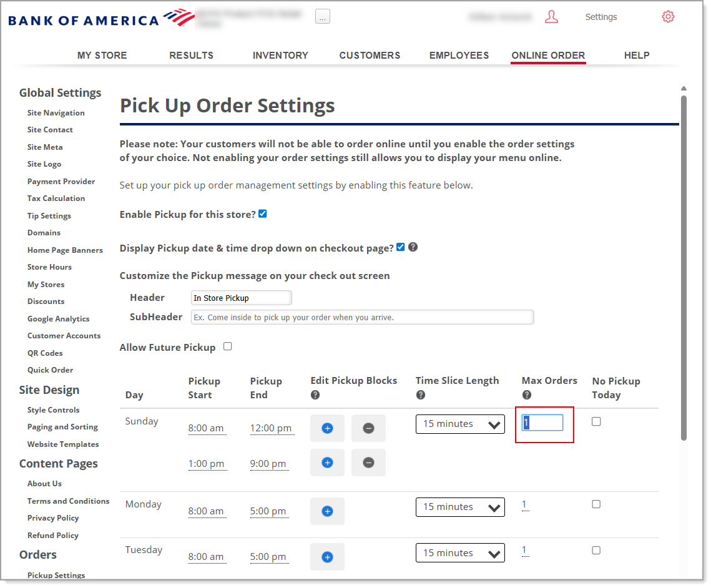Edit Sunday's 8:00 am pickup start time
The height and width of the screenshot is (588, 711).
pos(207,428)
